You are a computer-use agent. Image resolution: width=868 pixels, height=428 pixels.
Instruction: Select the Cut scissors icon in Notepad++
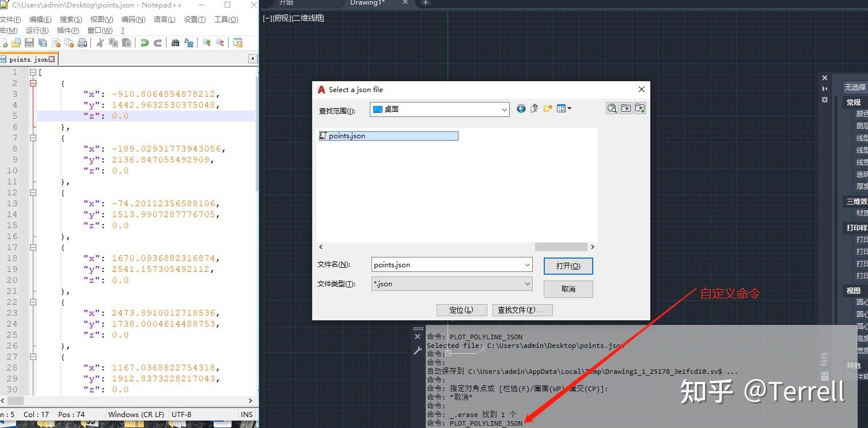pyautogui.click(x=99, y=42)
